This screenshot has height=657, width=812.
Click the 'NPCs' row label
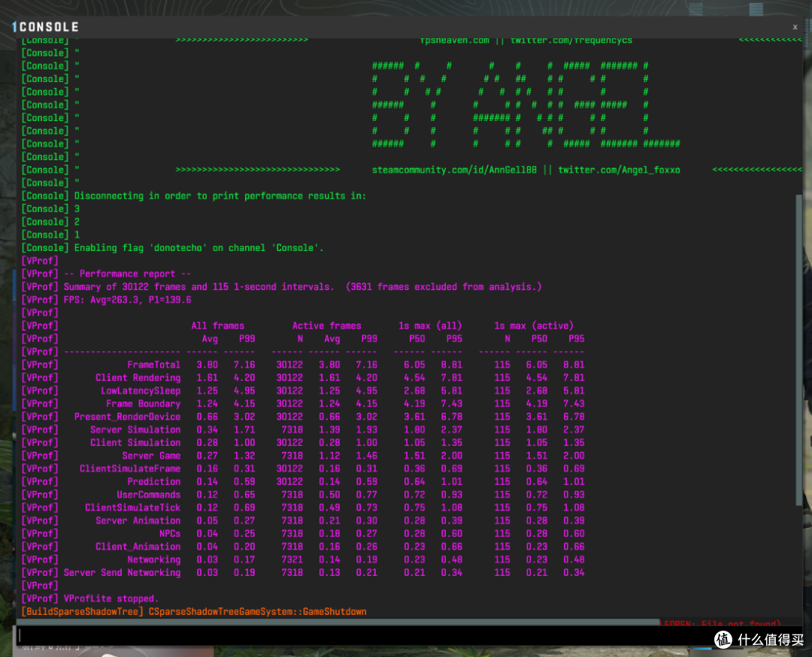tap(170, 534)
